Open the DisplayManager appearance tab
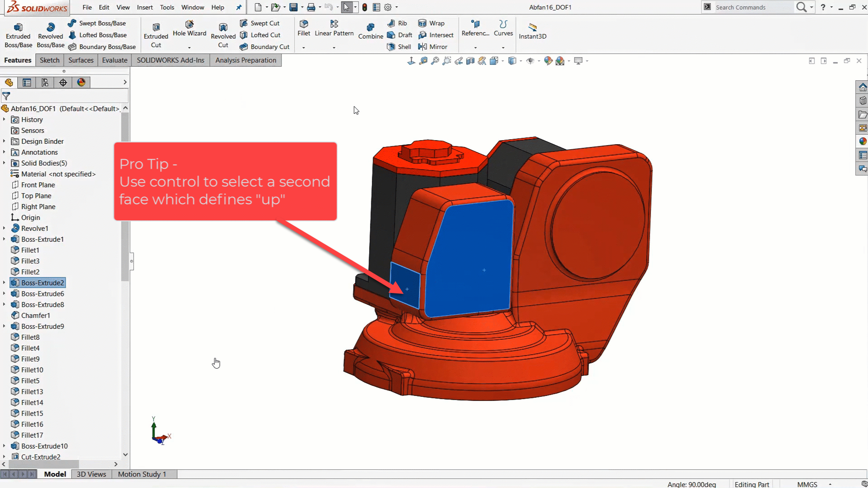This screenshot has height=488, width=868. [81, 83]
